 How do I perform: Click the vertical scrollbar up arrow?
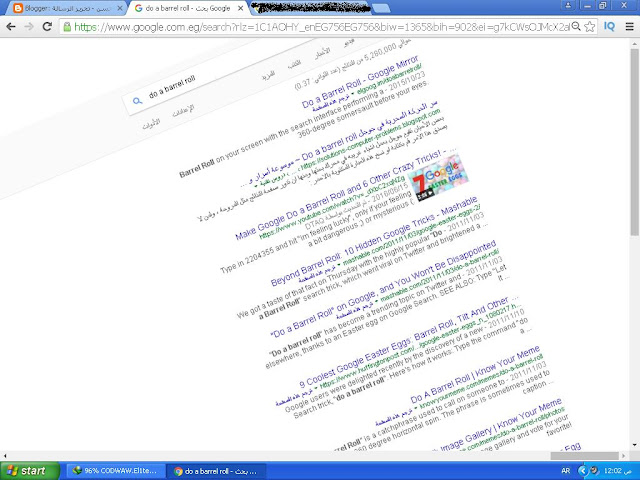coord(634,43)
